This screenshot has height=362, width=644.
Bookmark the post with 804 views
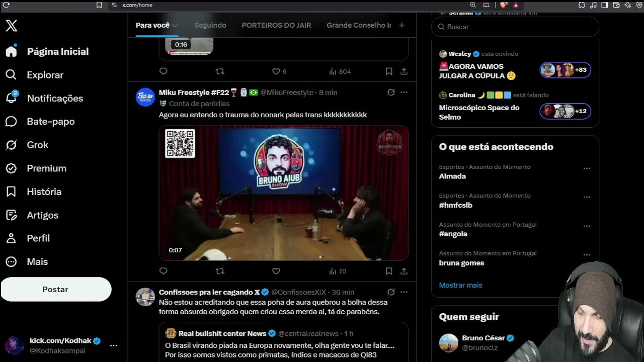point(389,71)
